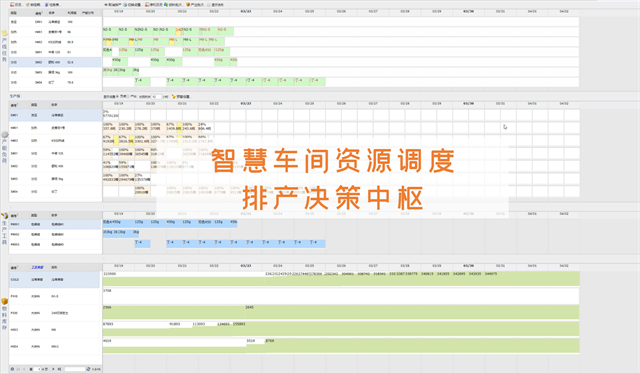Click the blue info icon in pagination bar
The image size is (640, 374).
pyautogui.click(x=12, y=369)
